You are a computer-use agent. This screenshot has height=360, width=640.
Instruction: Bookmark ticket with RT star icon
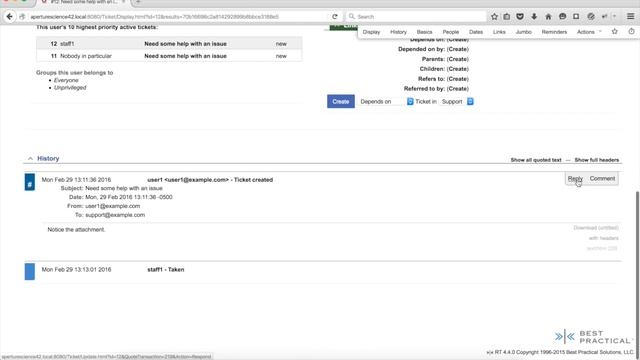pyautogui.click(x=614, y=31)
